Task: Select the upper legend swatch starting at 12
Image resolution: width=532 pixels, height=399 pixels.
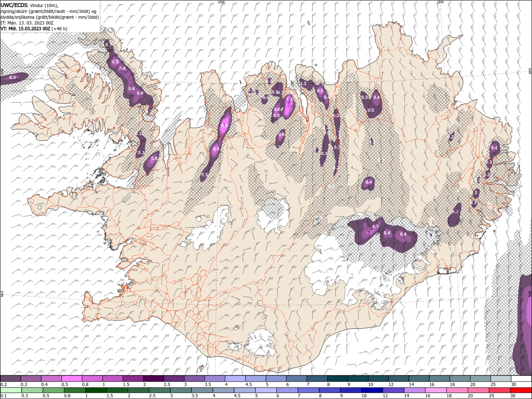Action: pyautogui.click(x=398, y=379)
